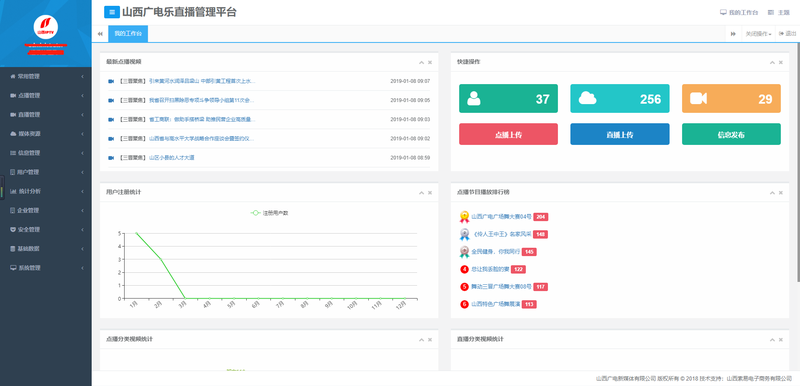Click the 退出 logout button
Image resolution: width=800 pixels, height=386 pixels.
click(x=788, y=34)
